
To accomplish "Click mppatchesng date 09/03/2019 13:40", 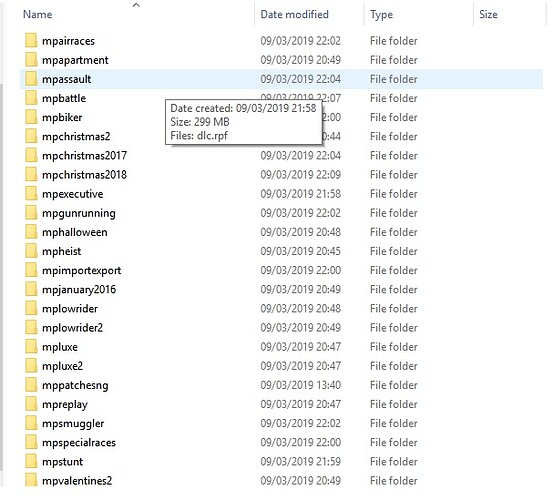I will [300, 385].
